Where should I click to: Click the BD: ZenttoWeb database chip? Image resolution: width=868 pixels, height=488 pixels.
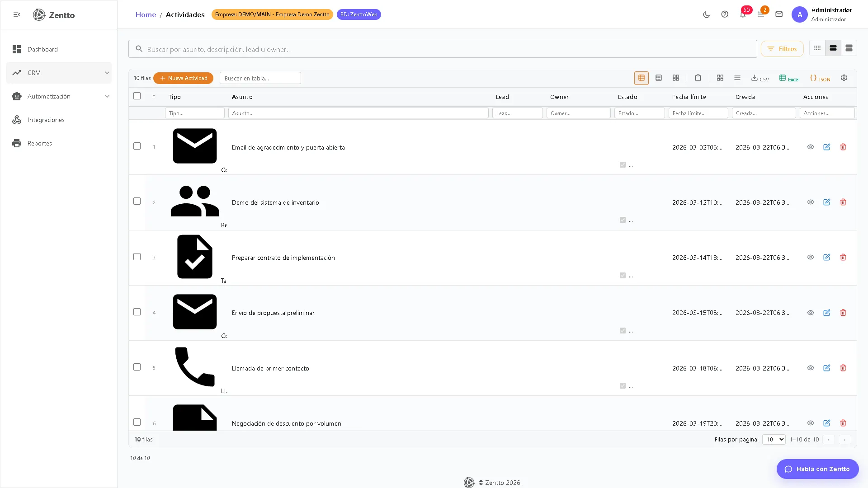pyautogui.click(x=359, y=14)
